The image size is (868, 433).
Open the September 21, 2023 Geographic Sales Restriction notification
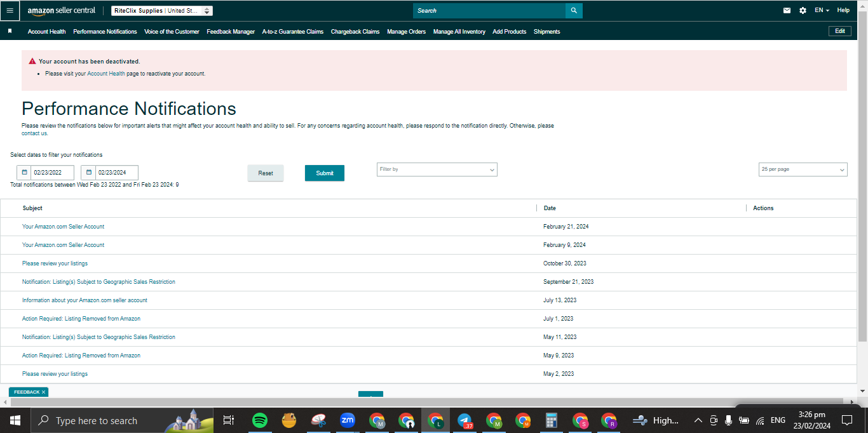[x=98, y=282]
